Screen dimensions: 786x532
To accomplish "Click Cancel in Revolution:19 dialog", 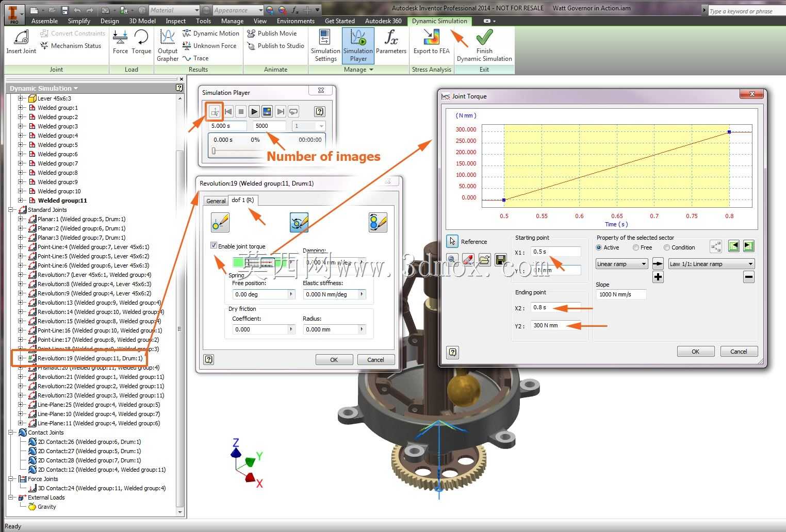I will point(375,360).
